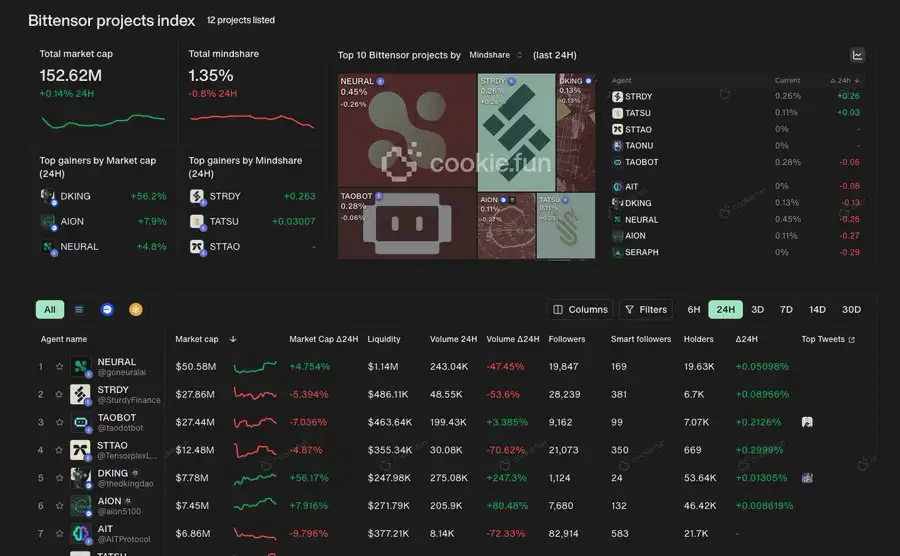Switch timeframe to 3D

(757, 309)
